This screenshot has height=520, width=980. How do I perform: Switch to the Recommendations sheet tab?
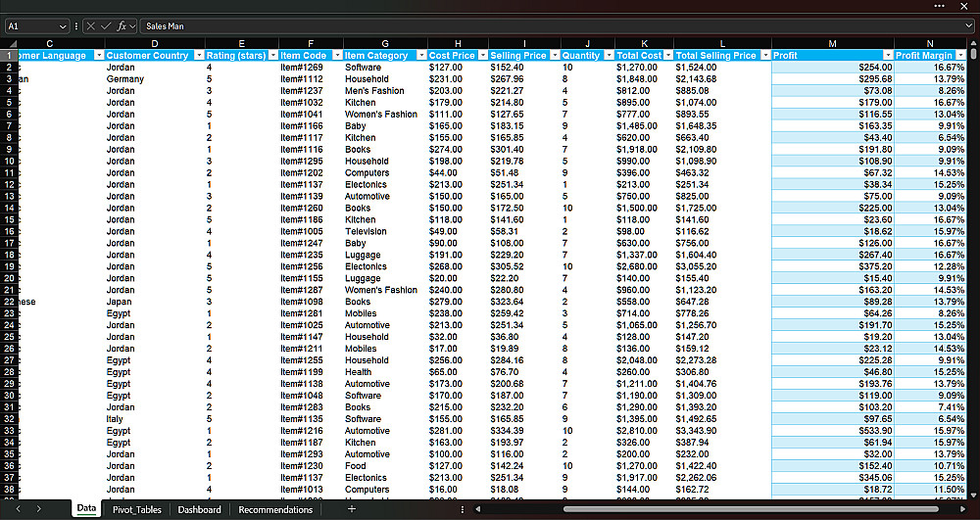[275, 509]
